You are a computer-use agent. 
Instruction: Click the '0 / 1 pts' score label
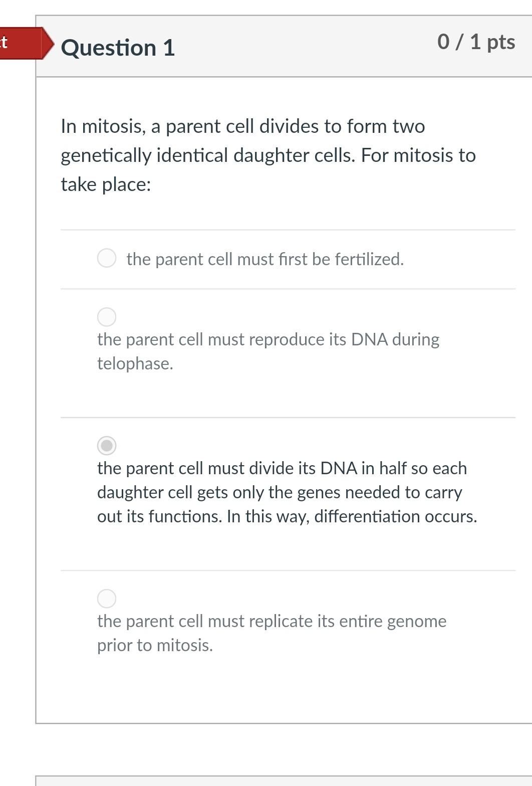click(476, 42)
